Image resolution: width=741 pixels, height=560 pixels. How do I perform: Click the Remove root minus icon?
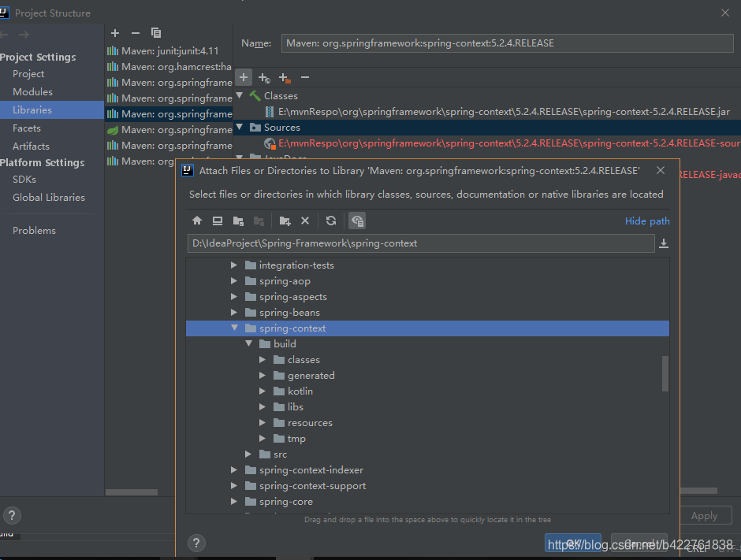point(305,77)
